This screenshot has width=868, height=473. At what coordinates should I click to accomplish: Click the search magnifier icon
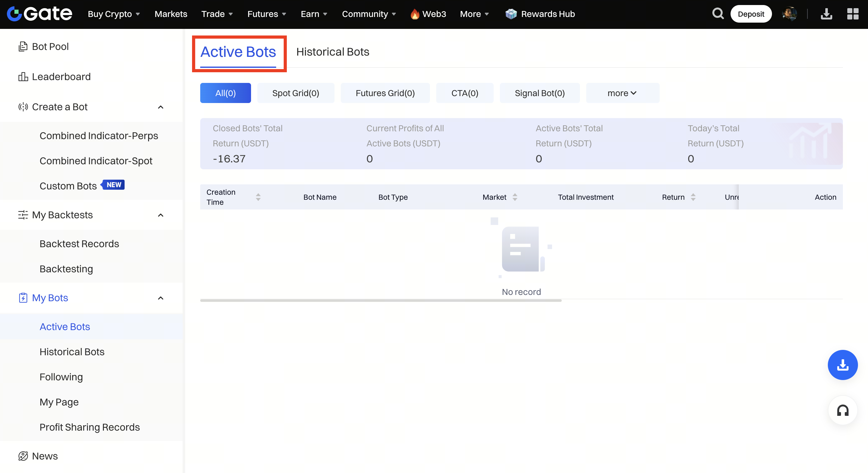coord(718,14)
